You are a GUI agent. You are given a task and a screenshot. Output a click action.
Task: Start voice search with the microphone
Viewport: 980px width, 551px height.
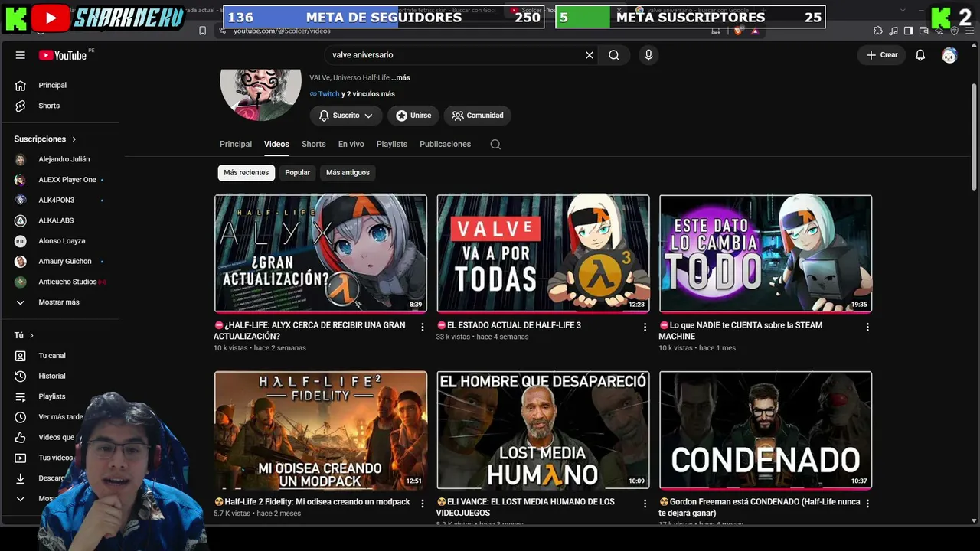click(x=648, y=55)
